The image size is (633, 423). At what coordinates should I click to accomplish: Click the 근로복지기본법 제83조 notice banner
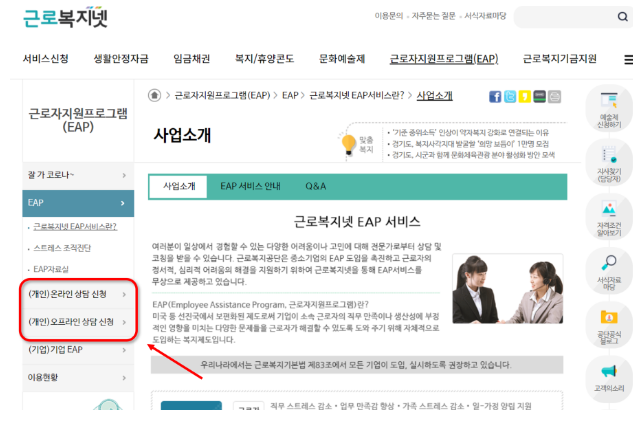(x=357, y=365)
